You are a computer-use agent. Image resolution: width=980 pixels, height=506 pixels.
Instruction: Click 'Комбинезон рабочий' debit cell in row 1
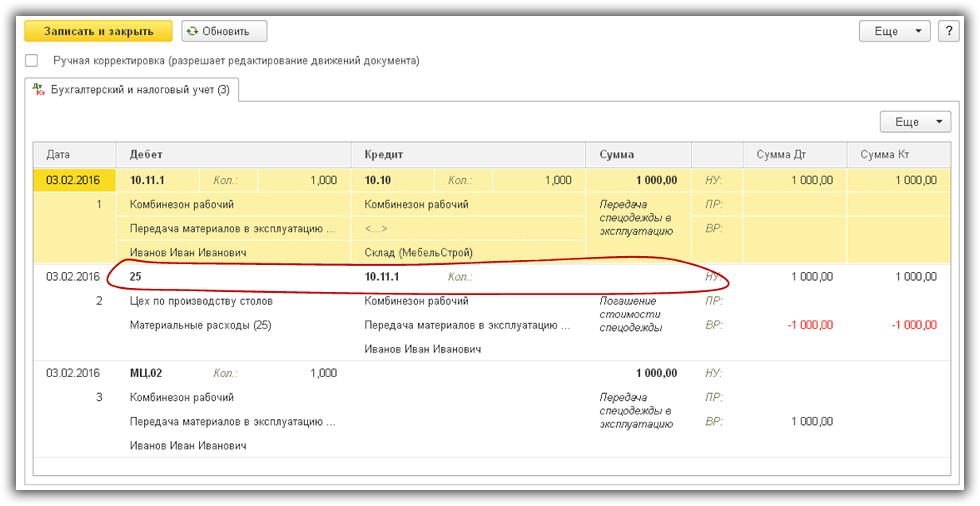[182, 204]
